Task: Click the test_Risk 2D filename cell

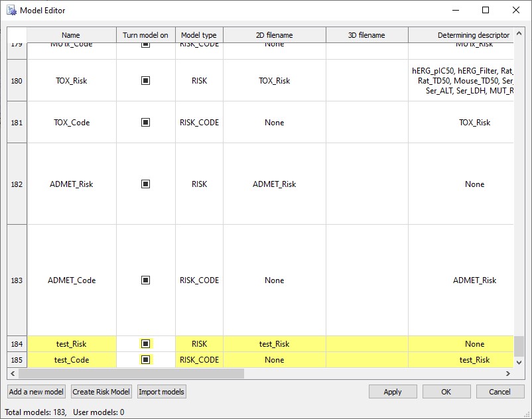Action: (x=275, y=344)
